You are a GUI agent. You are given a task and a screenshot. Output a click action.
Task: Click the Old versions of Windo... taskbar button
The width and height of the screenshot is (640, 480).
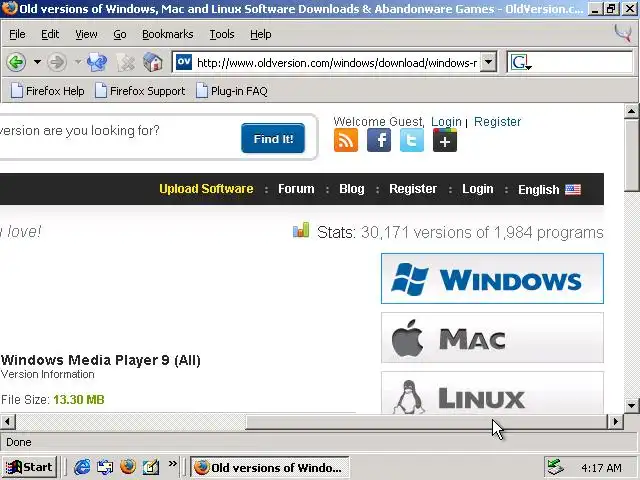pos(270,467)
